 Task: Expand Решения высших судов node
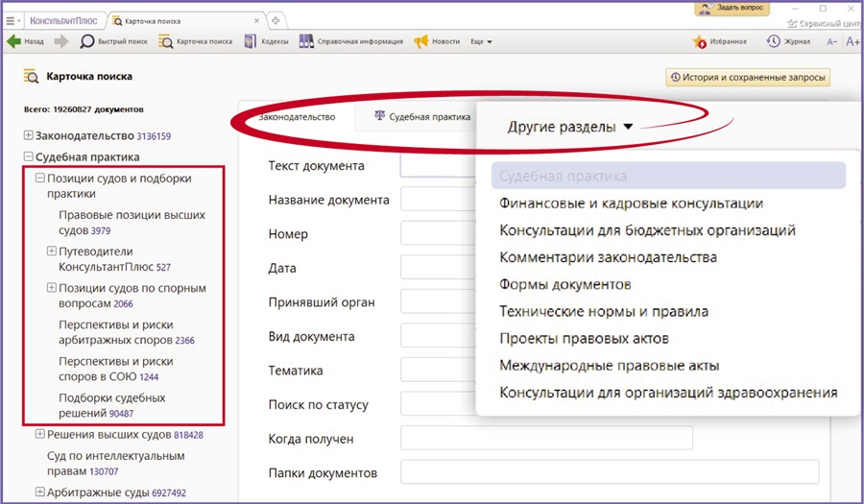coord(40,434)
